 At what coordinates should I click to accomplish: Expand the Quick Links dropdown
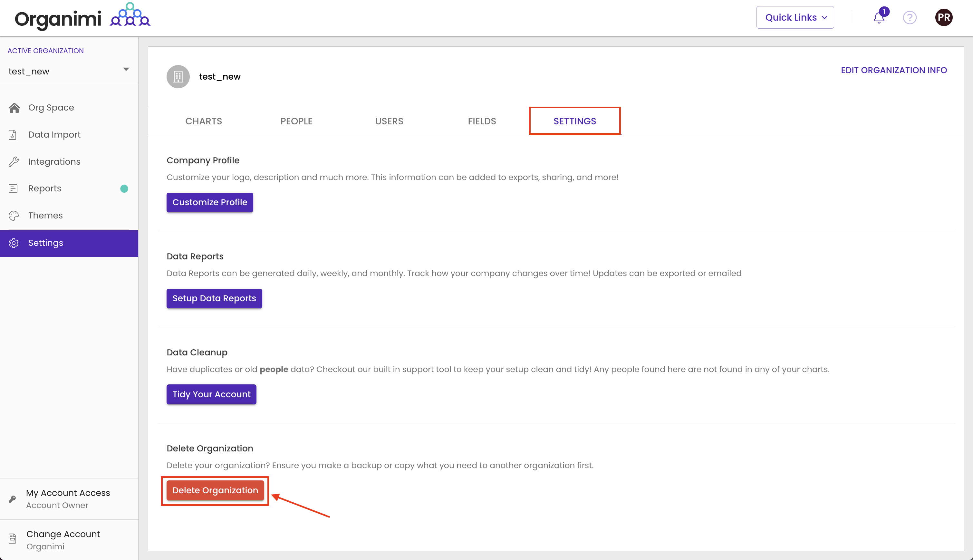click(x=795, y=17)
